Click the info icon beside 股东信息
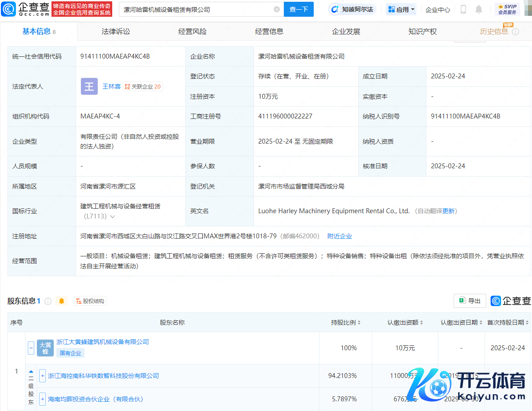 [x=48, y=301]
